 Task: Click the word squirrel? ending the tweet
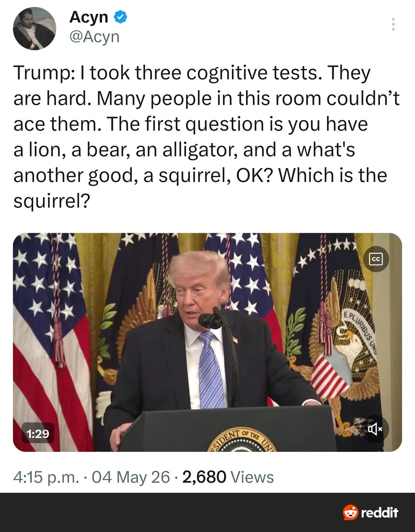click(x=52, y=201)
